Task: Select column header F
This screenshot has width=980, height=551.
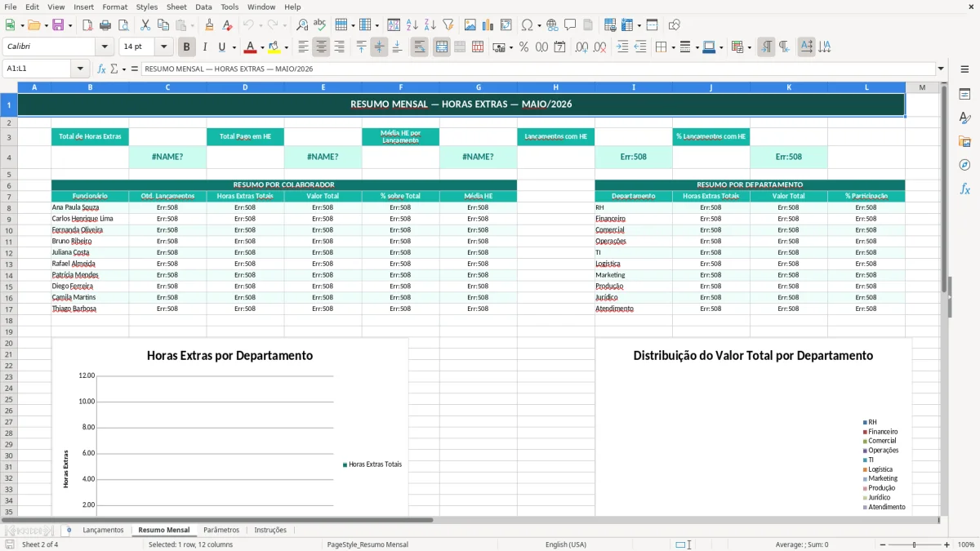Action: [x=401, y=87]
